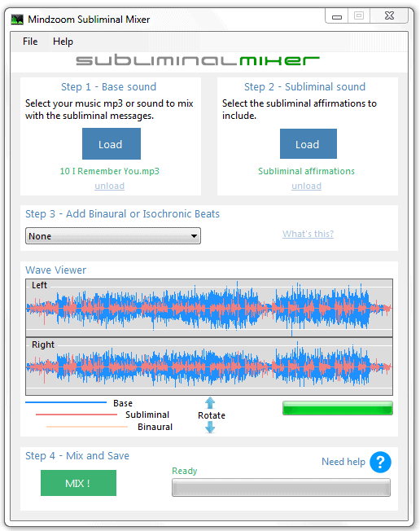This screenshot has width=420, height=531.
Task: Unload the Subliminal affirmations sound
Action: point(306,186)
